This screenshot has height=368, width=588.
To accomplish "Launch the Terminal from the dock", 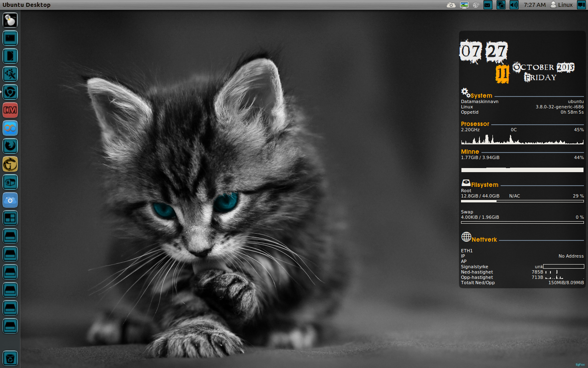I will click(x=10, y=38).
